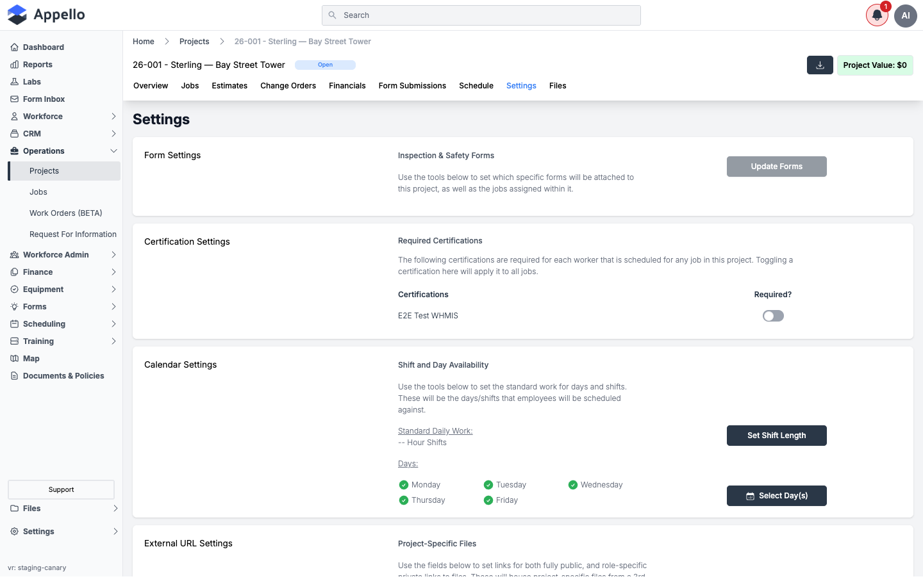
Task: Click the Form Inbox envelope icon
Action: [14, 99]
